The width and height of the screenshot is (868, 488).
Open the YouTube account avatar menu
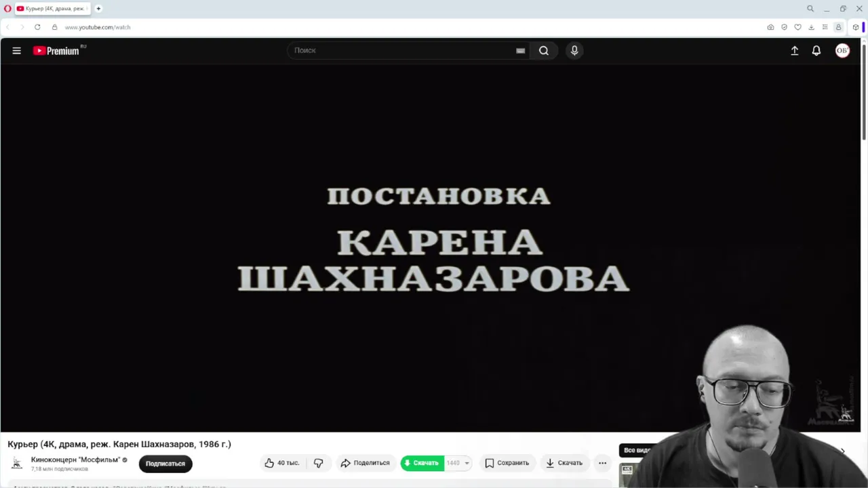tap(842, 50)
